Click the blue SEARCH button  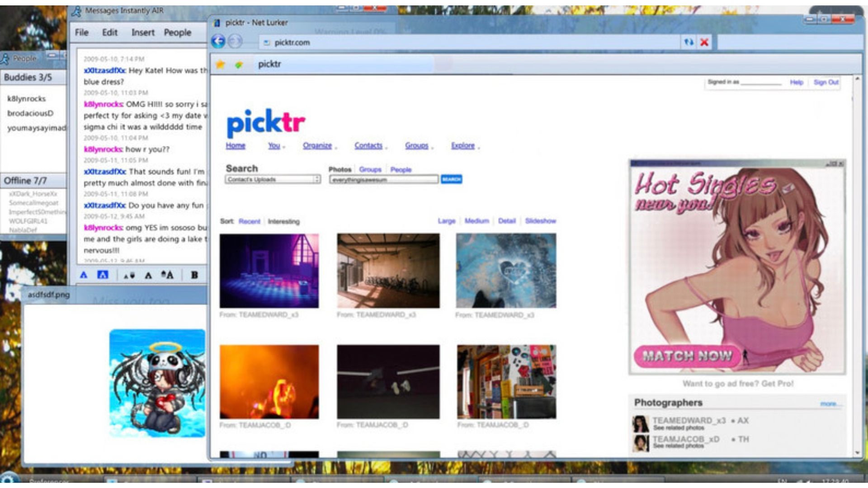coord(451,179)
